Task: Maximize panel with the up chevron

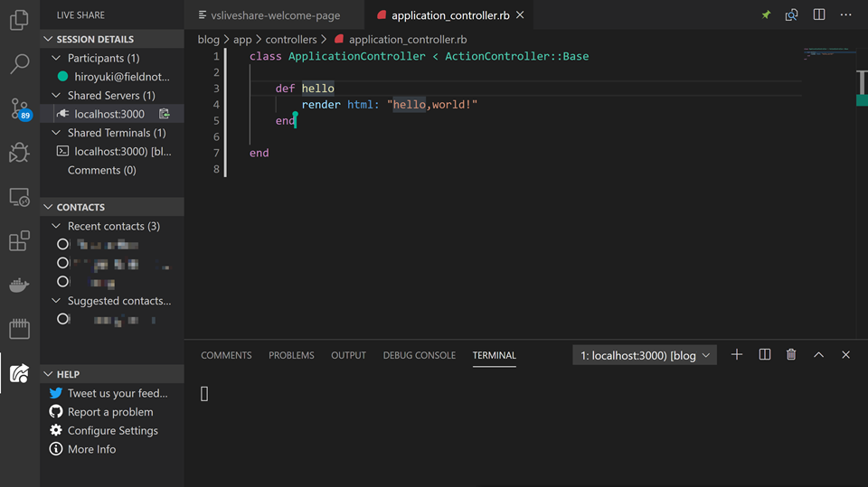Action: click(x=818, y=355)
